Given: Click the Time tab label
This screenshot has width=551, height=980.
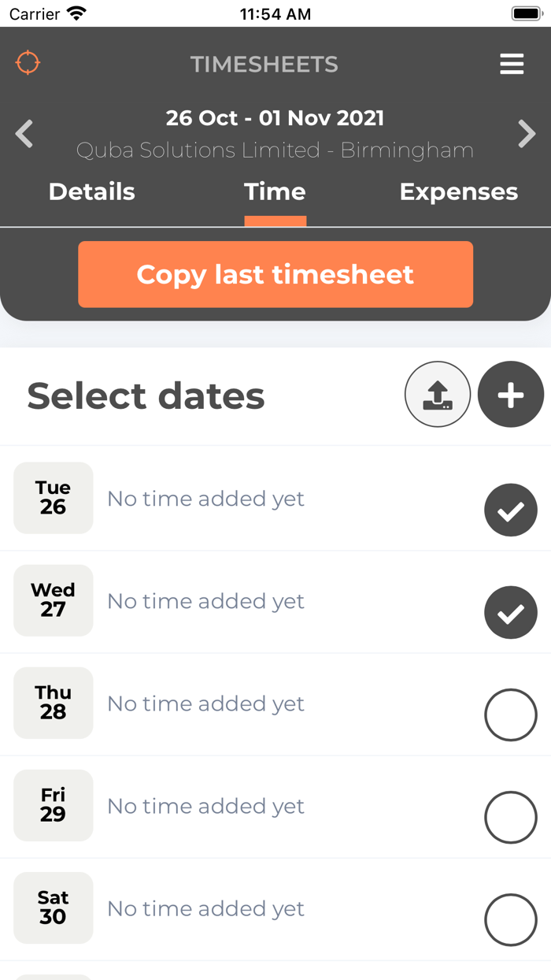Looking at the screenshot, I should 275,191.
